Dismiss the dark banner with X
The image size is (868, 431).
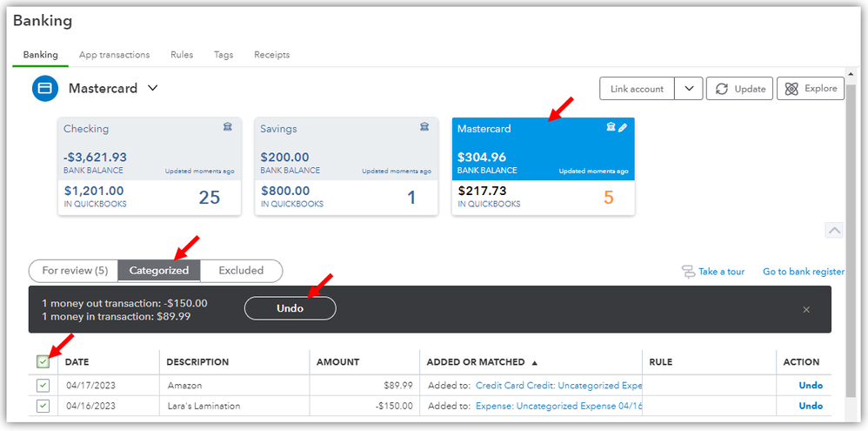[806, 310]
